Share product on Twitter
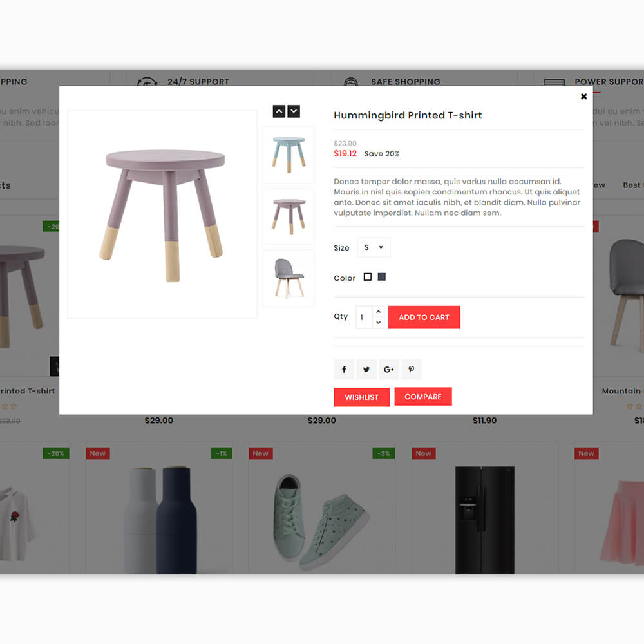 (x=366, y=369)
